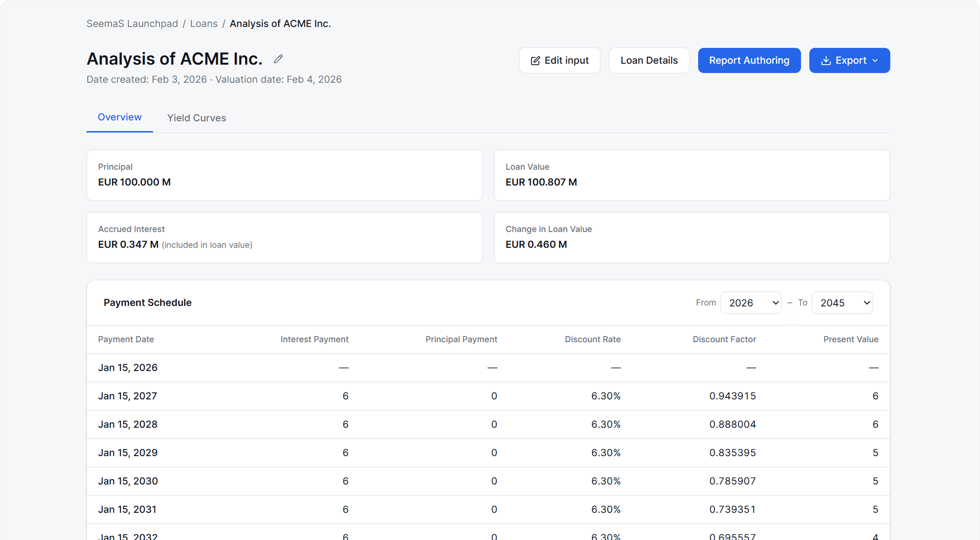
Task: Open the From year 2026 dropdown
Action: tap(751, 303)
